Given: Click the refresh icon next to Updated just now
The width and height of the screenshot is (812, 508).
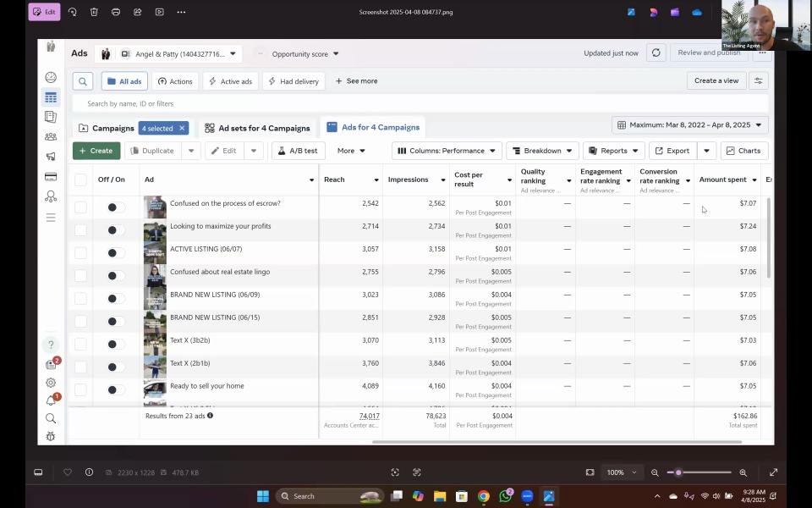Looking at the screenshot, I should pos(656,52).
